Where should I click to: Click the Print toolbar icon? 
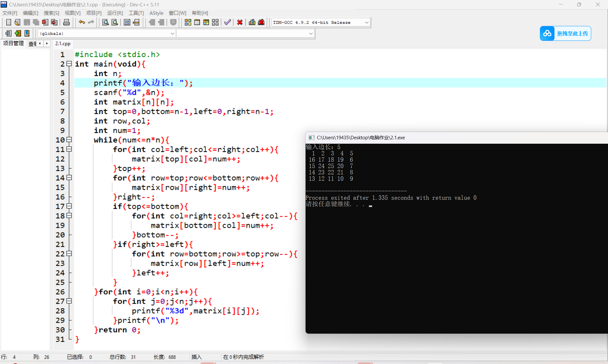tap(66, 22)
